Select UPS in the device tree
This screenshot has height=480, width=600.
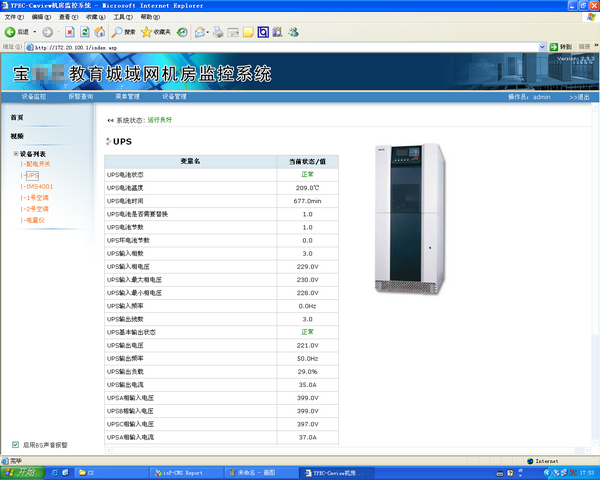coord(32,175)
